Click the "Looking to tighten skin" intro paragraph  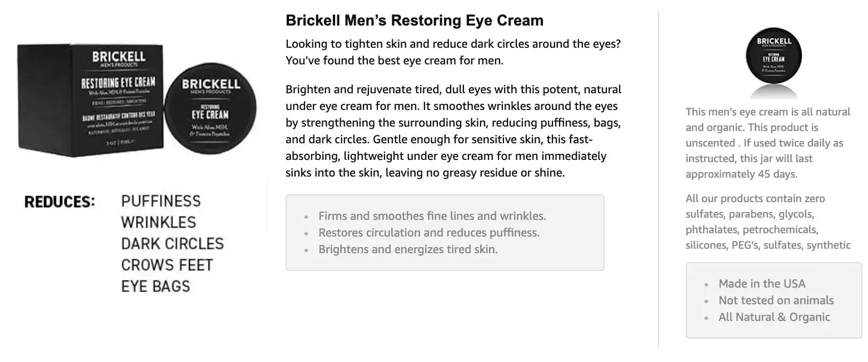point(452,52)
